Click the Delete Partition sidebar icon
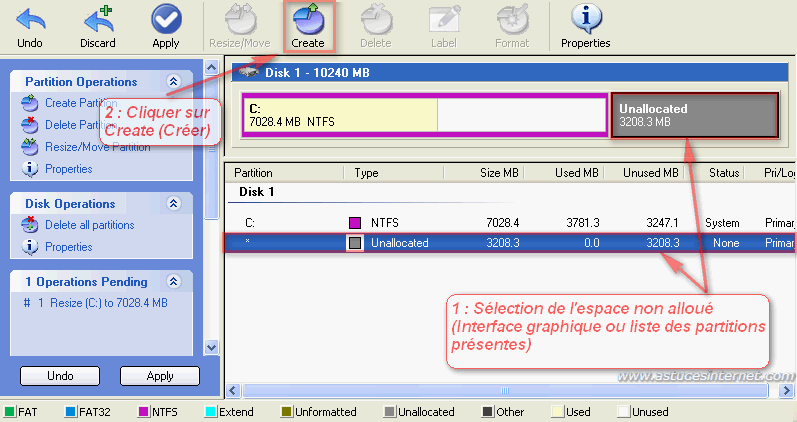The height and width of the screenshot is (422, 797). coord(30,125)
